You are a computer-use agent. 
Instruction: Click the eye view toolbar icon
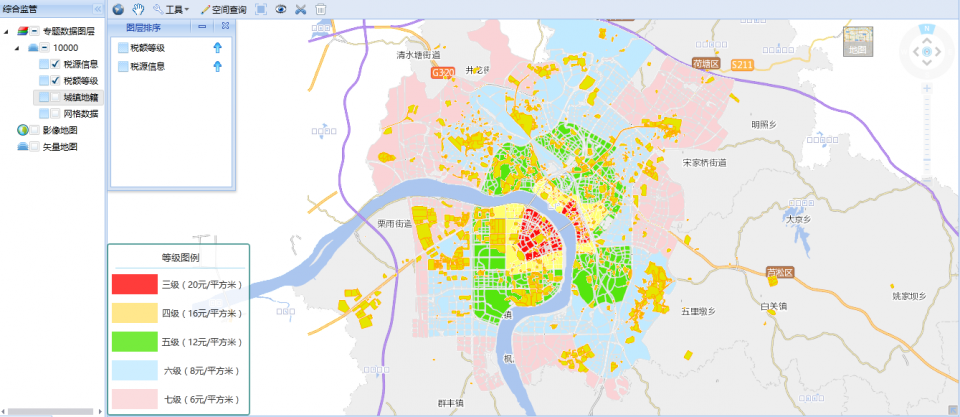pos(281,9)
